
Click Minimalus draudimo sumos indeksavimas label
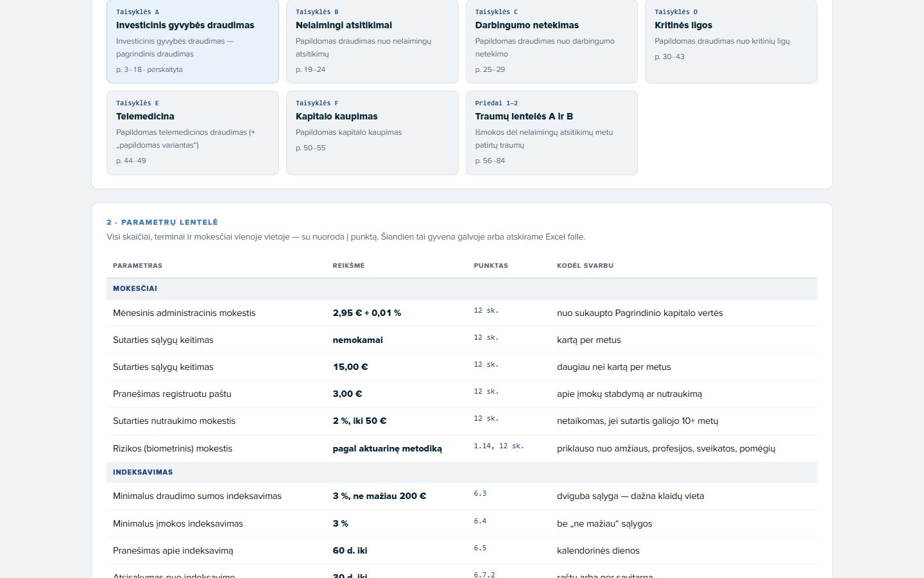[x=197, y=496]
